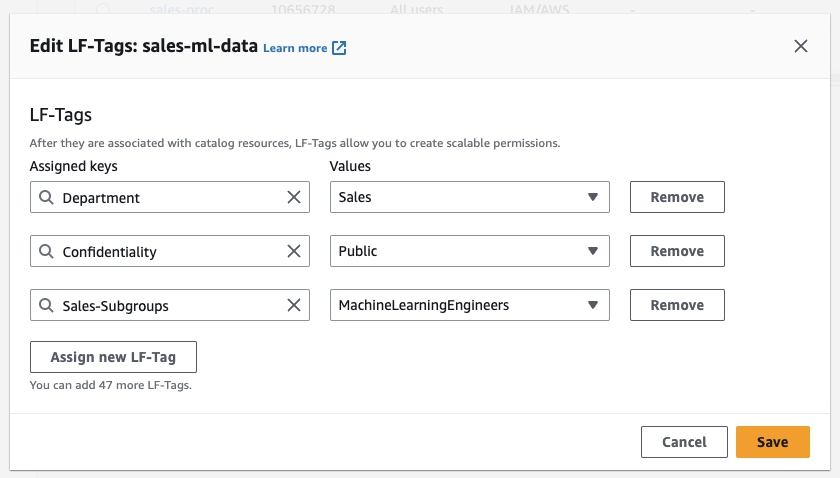This screenshot has width=840, height=478.
Task: Clear the Department key field
Action: pos(294,198)
